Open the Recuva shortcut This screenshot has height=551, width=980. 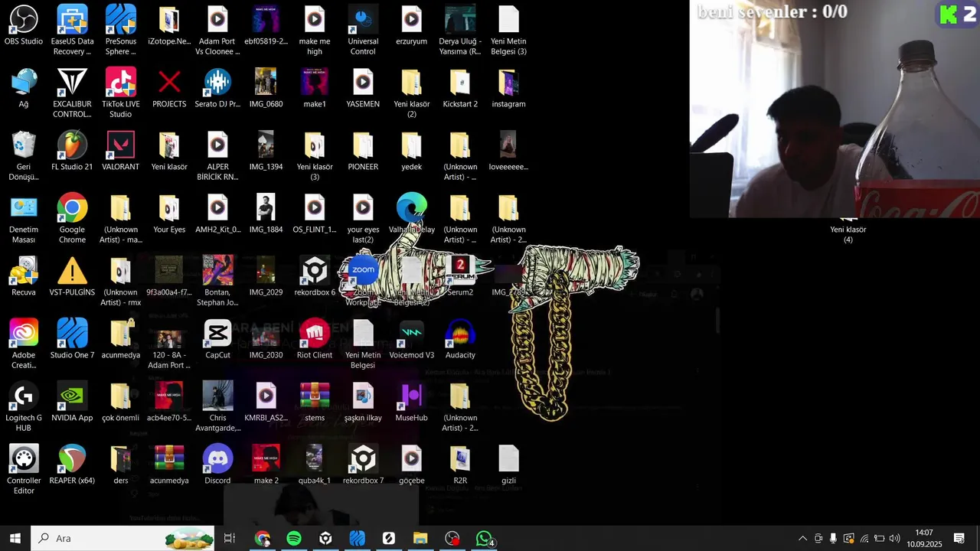pyautogui.click(x=24, y=276)
